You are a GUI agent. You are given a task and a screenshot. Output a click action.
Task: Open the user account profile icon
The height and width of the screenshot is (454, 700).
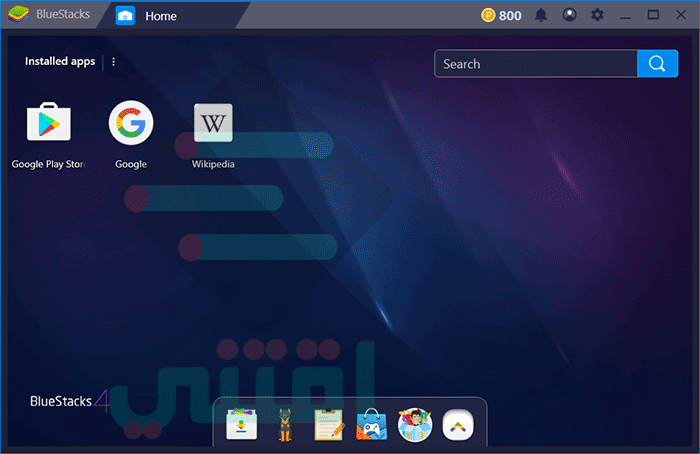pos(569,15)
